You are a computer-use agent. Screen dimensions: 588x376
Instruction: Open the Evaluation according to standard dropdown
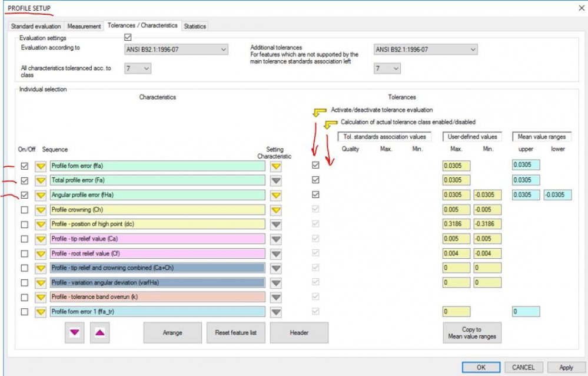click(175, 50)
